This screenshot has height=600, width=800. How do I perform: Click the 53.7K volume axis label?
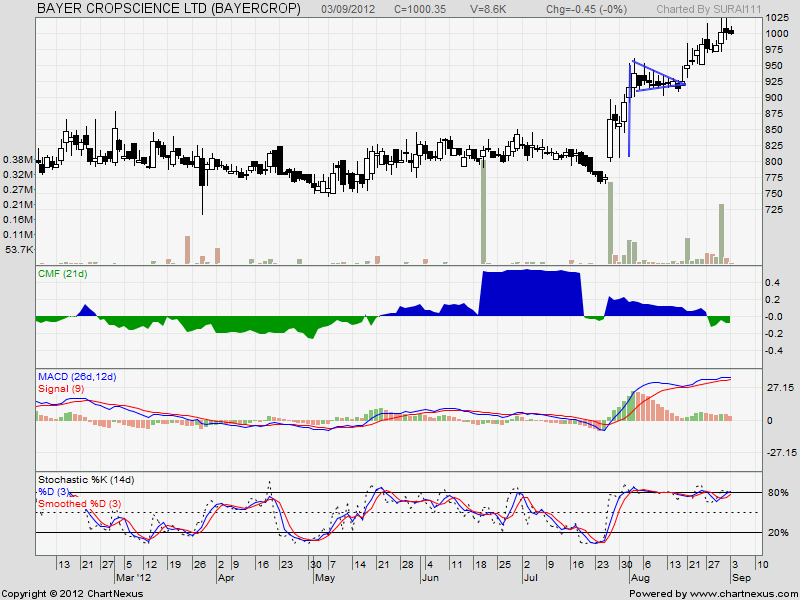18,249
